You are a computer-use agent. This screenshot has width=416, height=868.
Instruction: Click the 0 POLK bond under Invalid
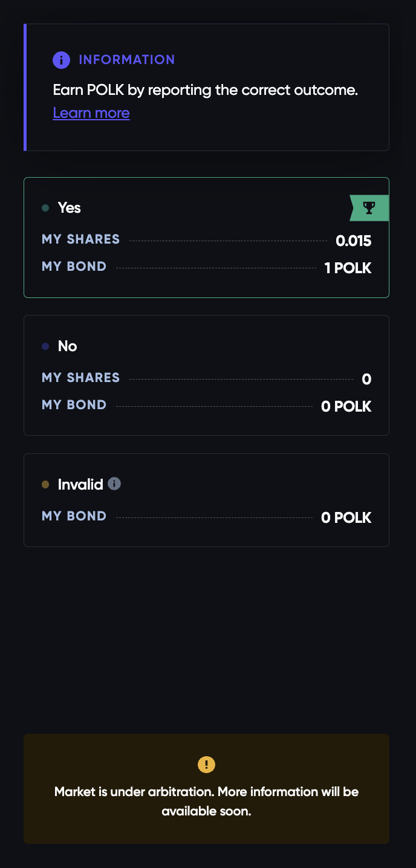[x=346, y=517]
